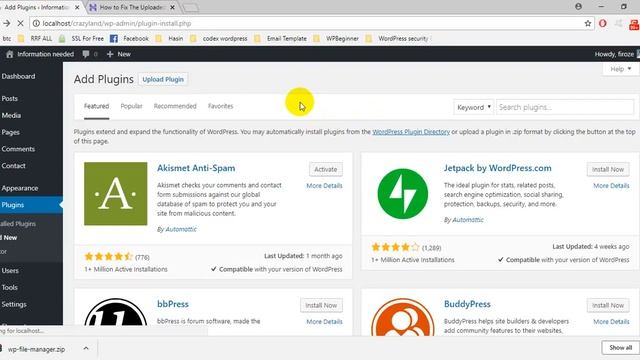This screenshot has height=360, width=640.
Task: View site information icon in address bar
Action: 36,23
